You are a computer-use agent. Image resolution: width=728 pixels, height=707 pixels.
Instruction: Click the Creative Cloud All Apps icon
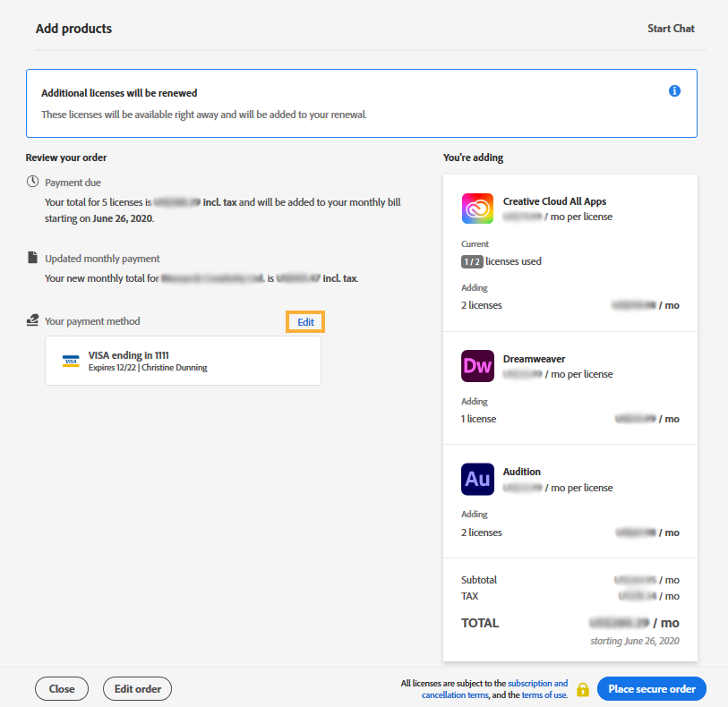[477, 208]
